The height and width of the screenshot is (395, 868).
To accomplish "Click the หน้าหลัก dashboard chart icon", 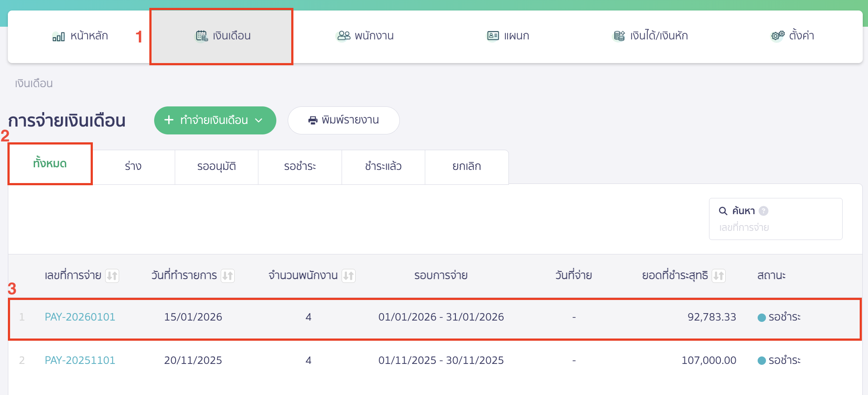I will 59,36.
